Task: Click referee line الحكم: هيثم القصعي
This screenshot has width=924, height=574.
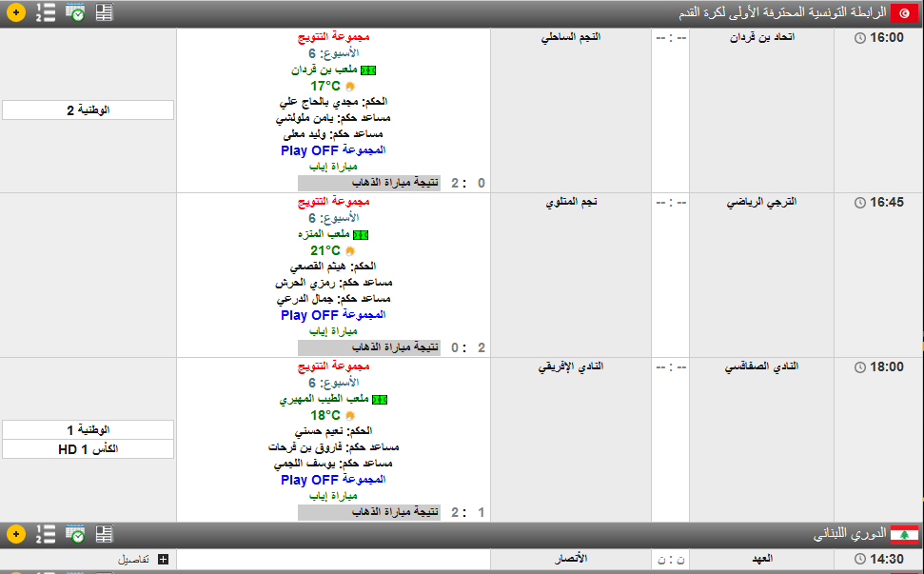Action: click(333, 267)
